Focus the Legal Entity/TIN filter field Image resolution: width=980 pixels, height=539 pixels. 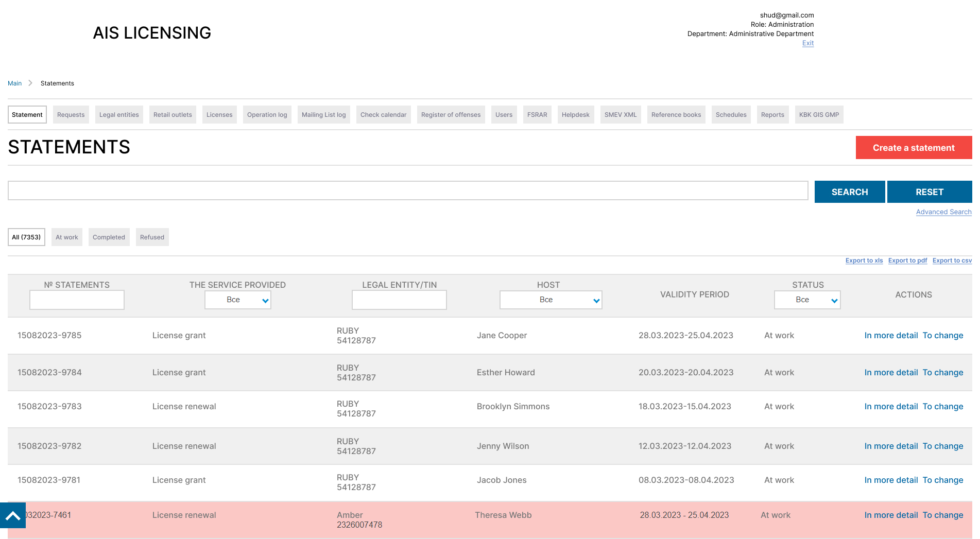click(x=399, y=300)
